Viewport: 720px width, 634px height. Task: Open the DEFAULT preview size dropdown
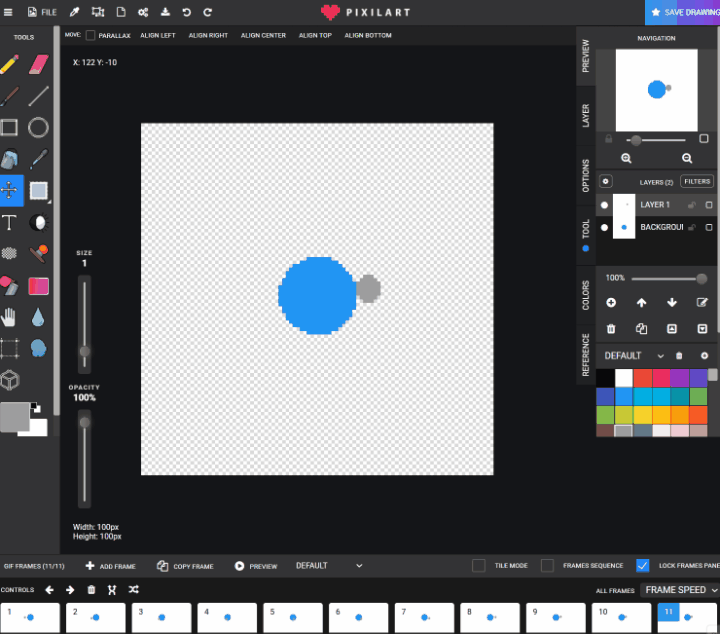pyautogui.click(x=329, y=566)
